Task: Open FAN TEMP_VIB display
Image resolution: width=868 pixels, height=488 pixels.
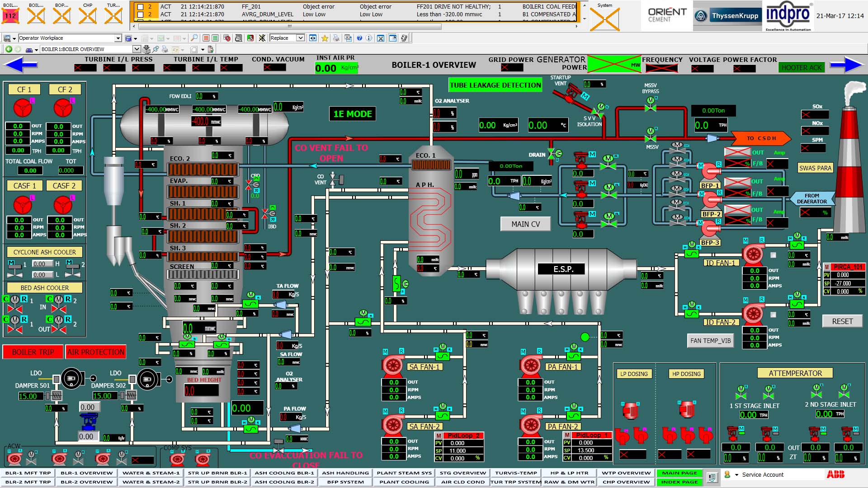Action: pos(710,341)
